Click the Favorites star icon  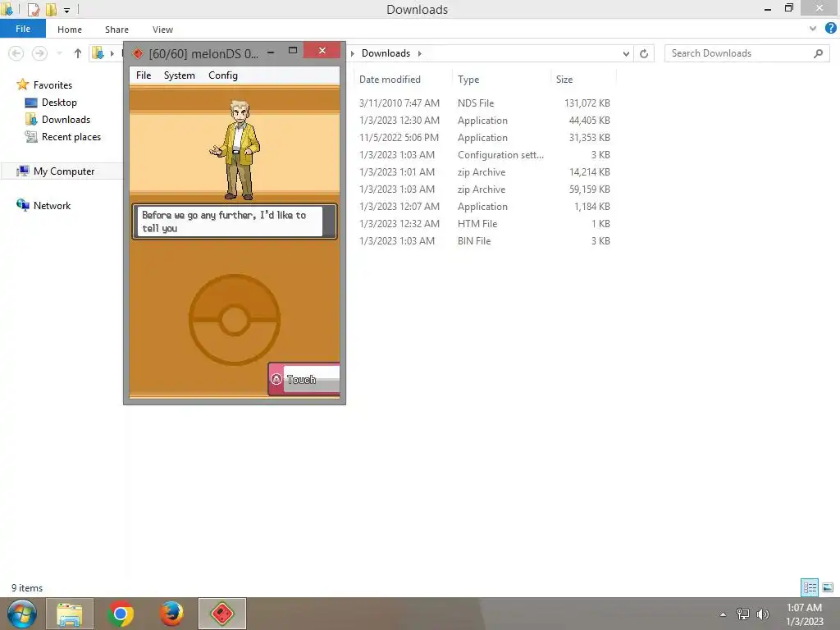(x=22, y=84)
